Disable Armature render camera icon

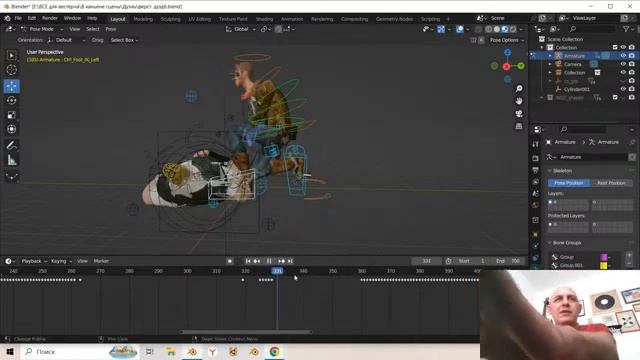click(x=632, y=56)
